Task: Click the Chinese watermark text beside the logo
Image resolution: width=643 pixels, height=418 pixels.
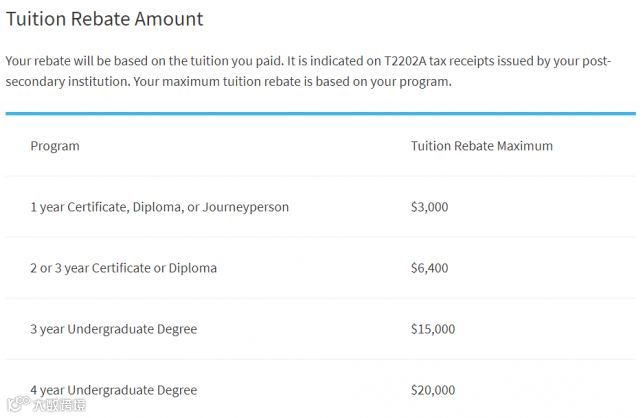Action: pos(57,406)
